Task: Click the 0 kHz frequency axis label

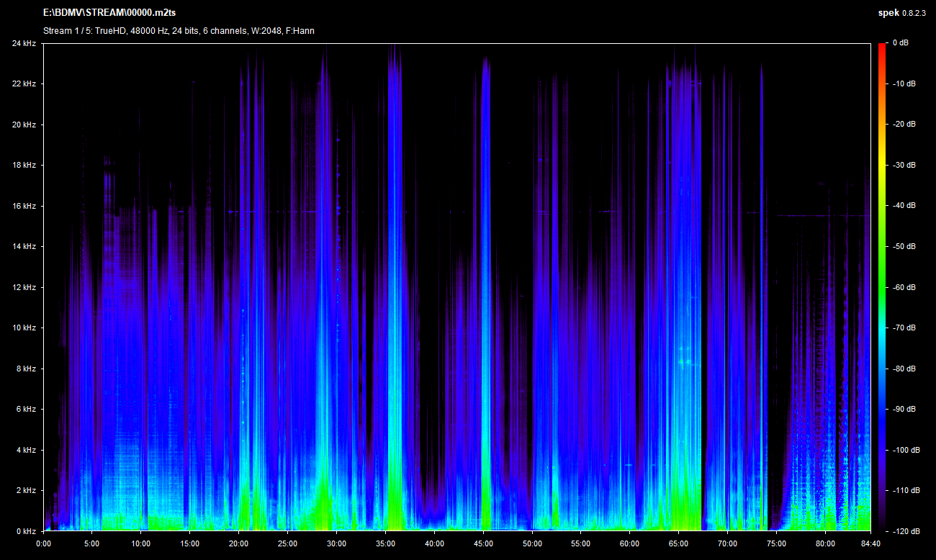Action: (x=26, y=531)
